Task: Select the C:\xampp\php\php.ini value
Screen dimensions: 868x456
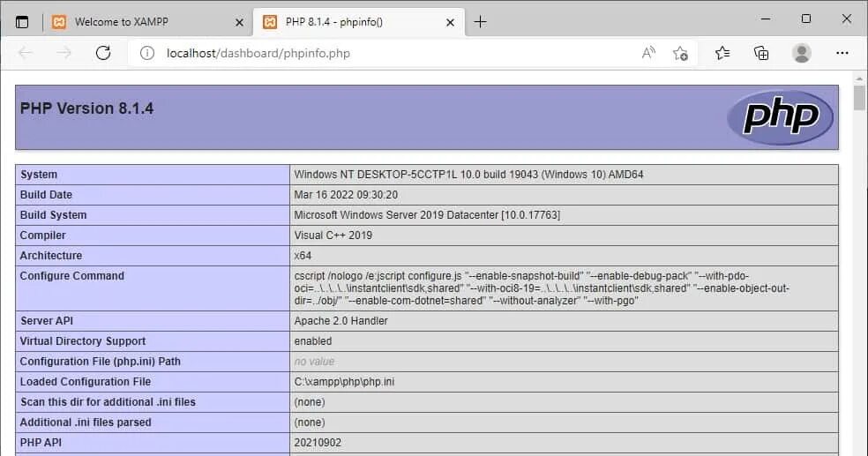Action: (344, 382)
